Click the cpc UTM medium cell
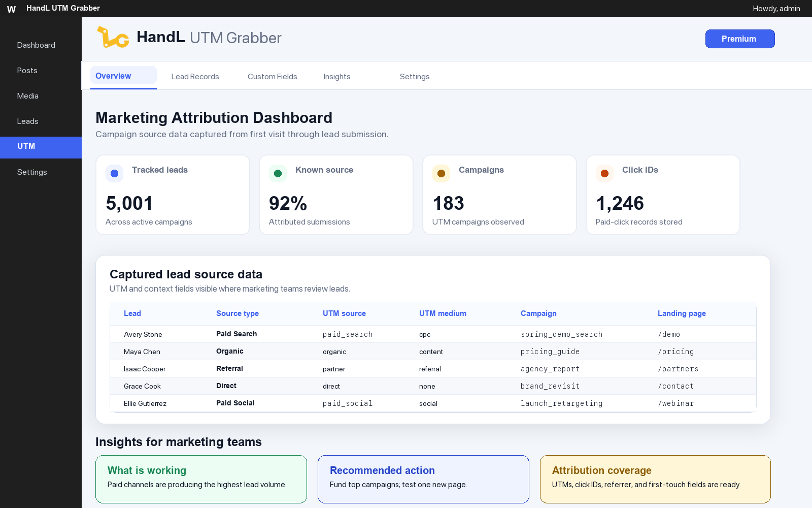The height and width of the screenshot is (508, 812). [x=425, y=334]
